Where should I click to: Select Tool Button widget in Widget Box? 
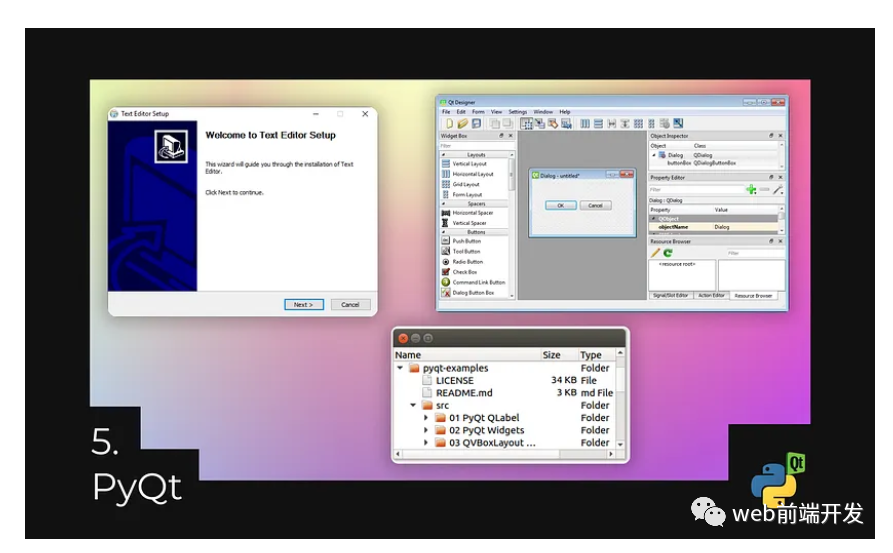pos(461,251)
